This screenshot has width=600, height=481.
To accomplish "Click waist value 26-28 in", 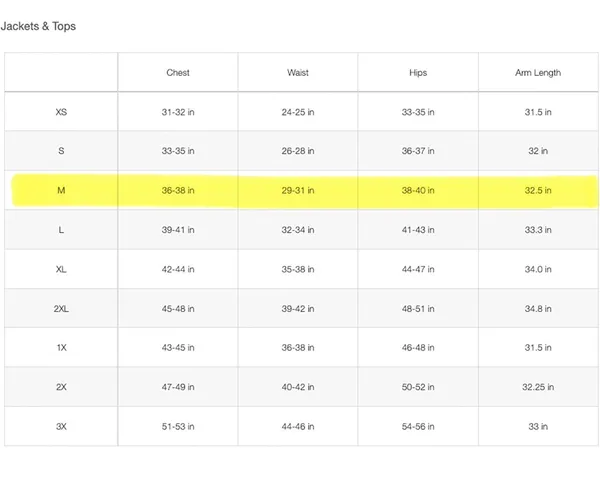I will (298, 151).
